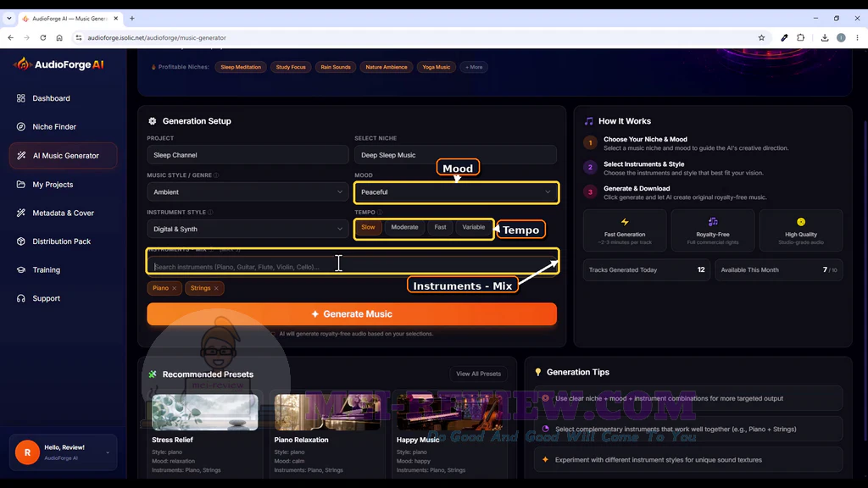Open the browser three-dot menu
The image size is (868, 488).
857,37
